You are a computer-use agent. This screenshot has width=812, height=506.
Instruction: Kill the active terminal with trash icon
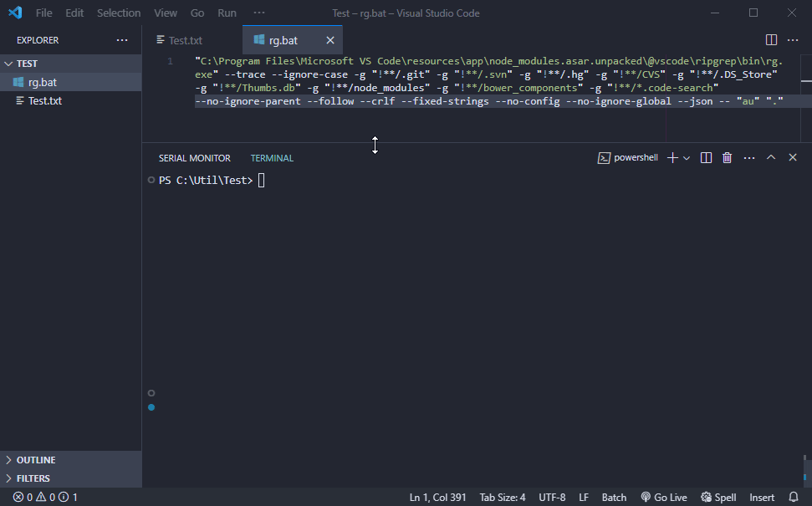727,157
